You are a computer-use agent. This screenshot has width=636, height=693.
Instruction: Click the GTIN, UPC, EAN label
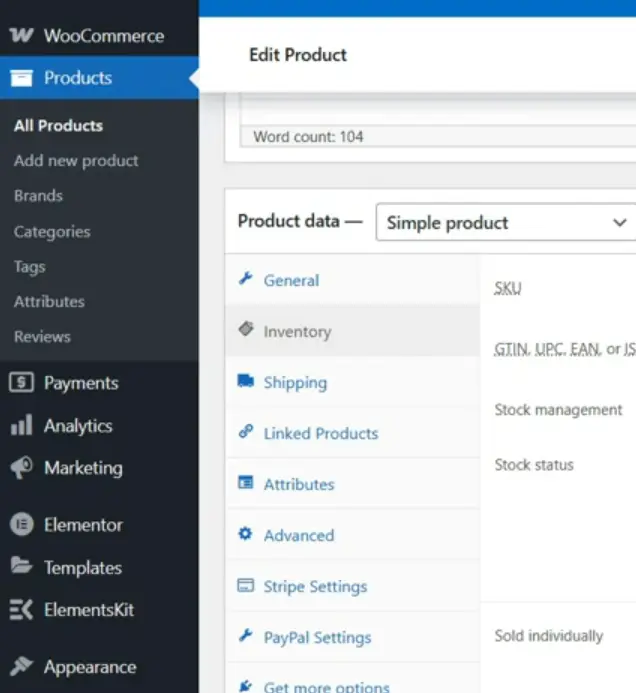[x=565, y=349]
